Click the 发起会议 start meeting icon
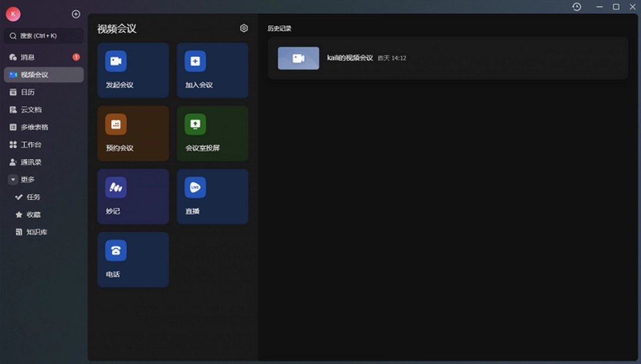 coord(116,61)
